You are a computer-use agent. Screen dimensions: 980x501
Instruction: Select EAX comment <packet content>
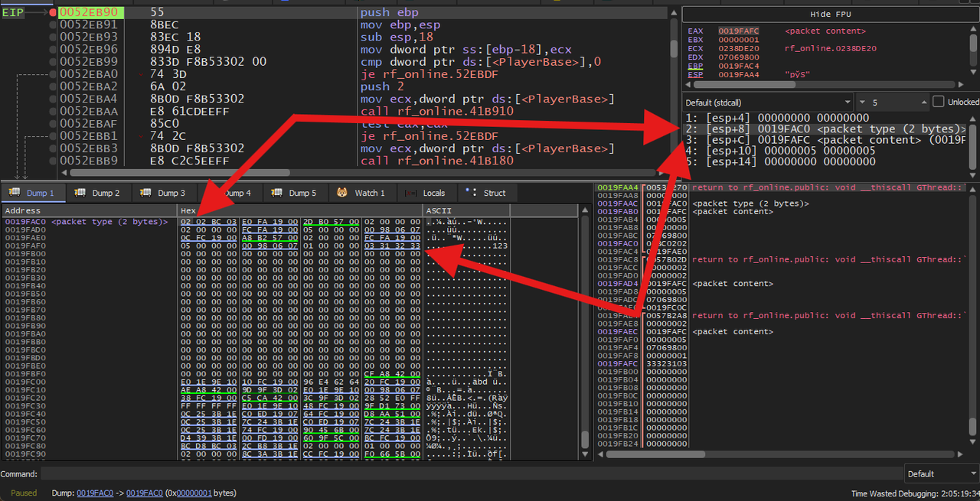click(825, 31)
